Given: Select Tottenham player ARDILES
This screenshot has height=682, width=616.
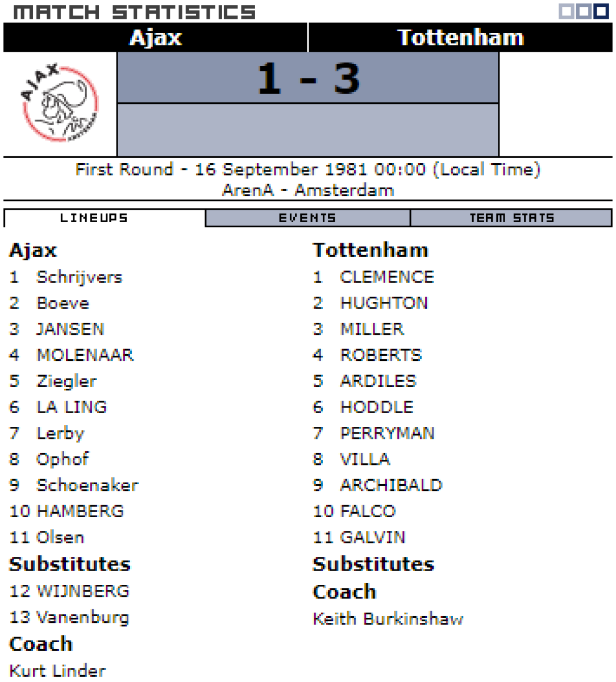Looking at the screenshot, I should [378, 381].
